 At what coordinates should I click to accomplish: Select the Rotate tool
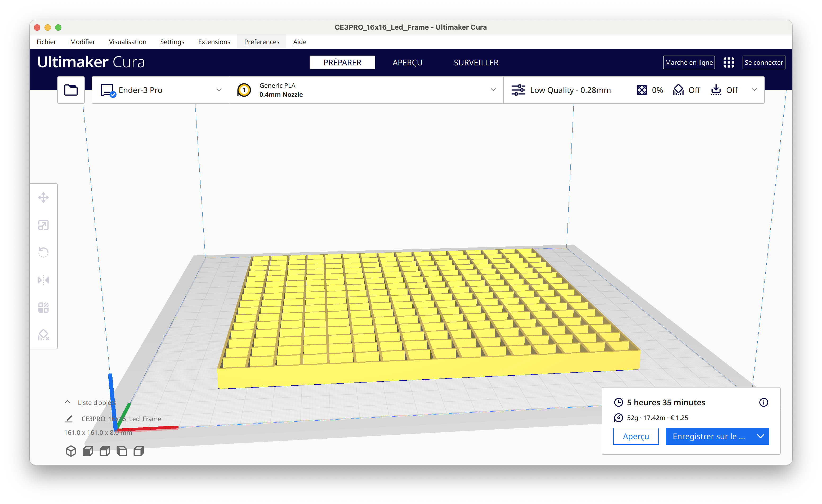click(x=43, y=253)
